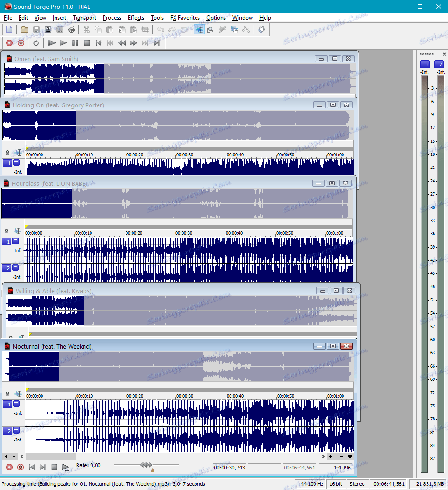Click the Edit tool icon in Nocturnal ruler

pos(18,394)
